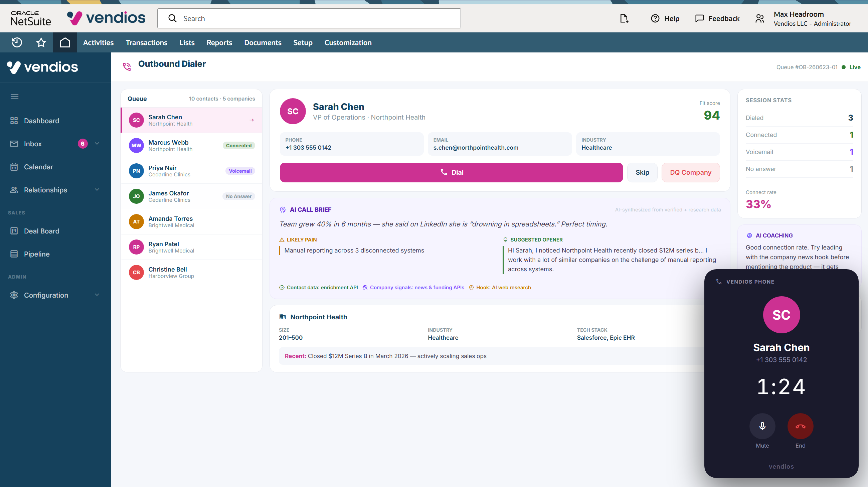Click the Sarah Chen SC avatar in contact card

(x=293, y=111)
